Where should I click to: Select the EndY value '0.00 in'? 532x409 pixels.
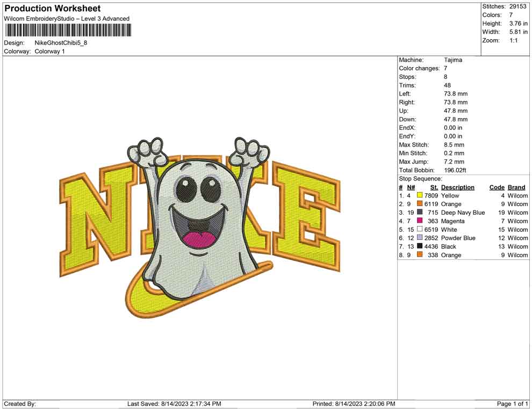click(x=453, y=136)
